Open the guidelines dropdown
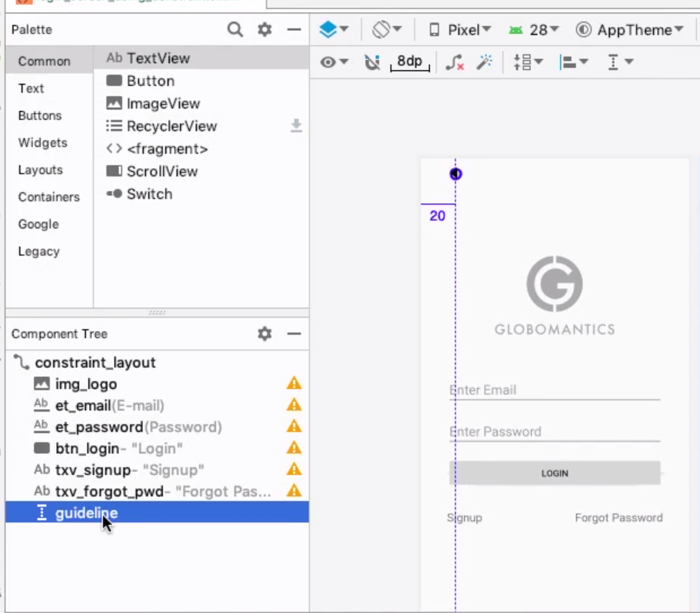 (621, 62)
